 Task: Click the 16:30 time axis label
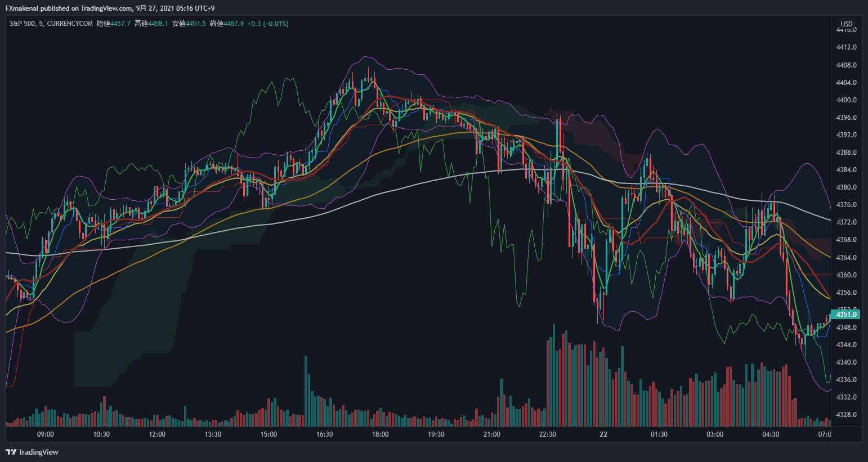[x=324, y=434]
